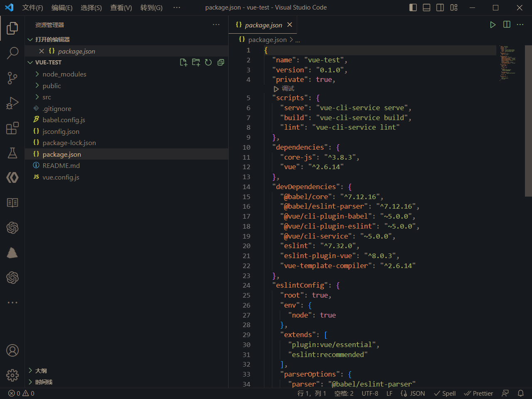Open the 查看(V) menu
Image resolution: width=532 pixels, height=399 pixels.
(121, 7)
